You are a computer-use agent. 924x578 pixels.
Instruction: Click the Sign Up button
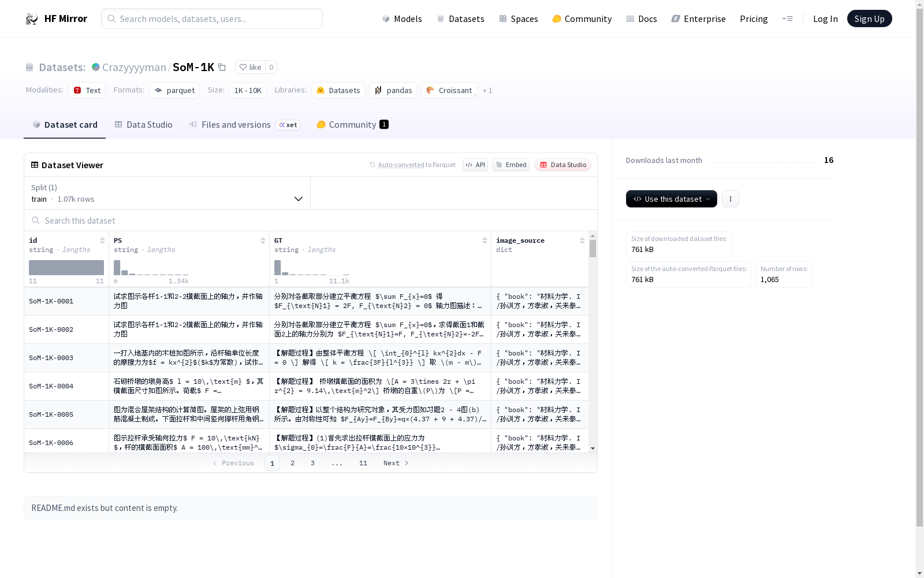pyautogui.click(x=869, y=18)
